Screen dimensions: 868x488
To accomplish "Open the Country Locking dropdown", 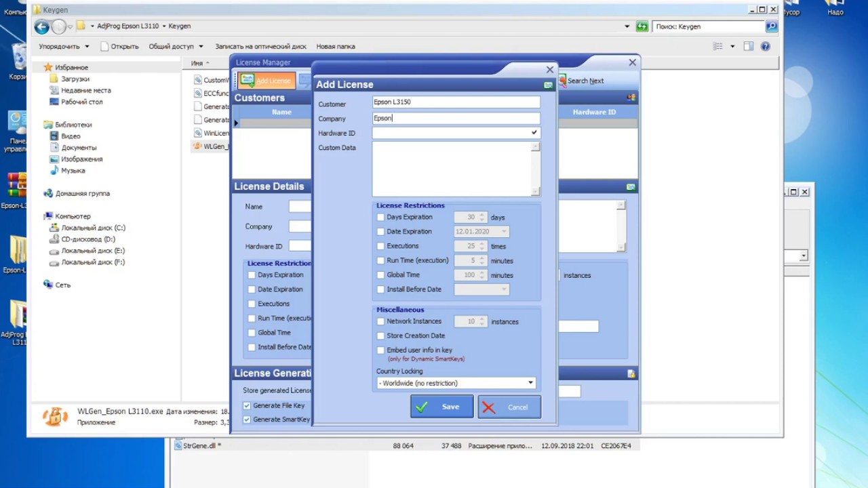I will coord(456,383).
